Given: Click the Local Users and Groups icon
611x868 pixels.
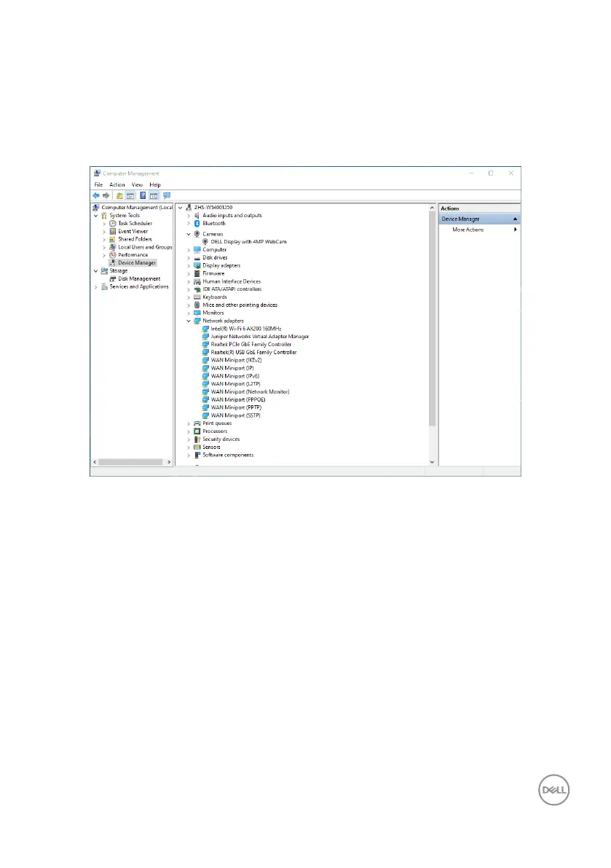Looking at the screenshot, I should pos(113,248).
